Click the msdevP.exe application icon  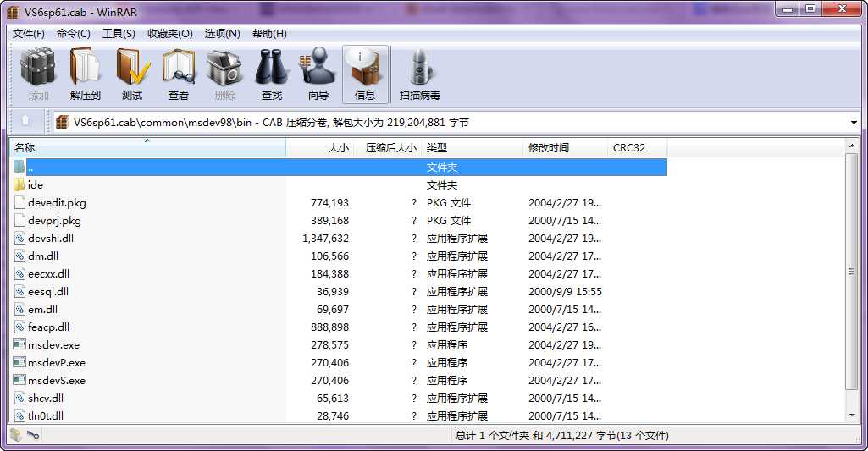pos(19,362)
